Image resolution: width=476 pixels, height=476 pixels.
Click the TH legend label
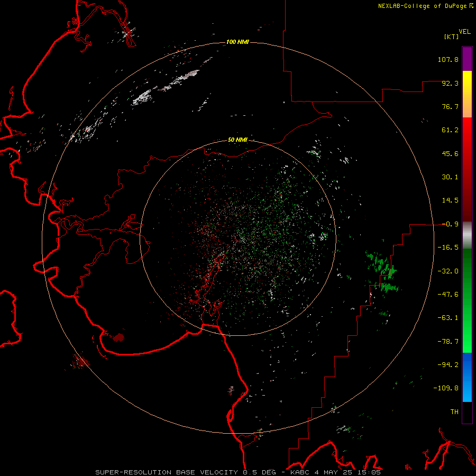click(454, 412)
